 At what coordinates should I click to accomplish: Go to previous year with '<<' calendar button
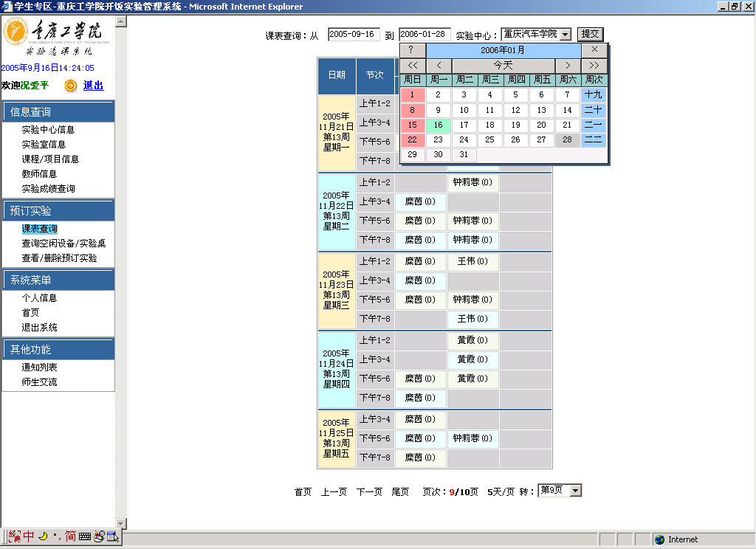point(412,66)
